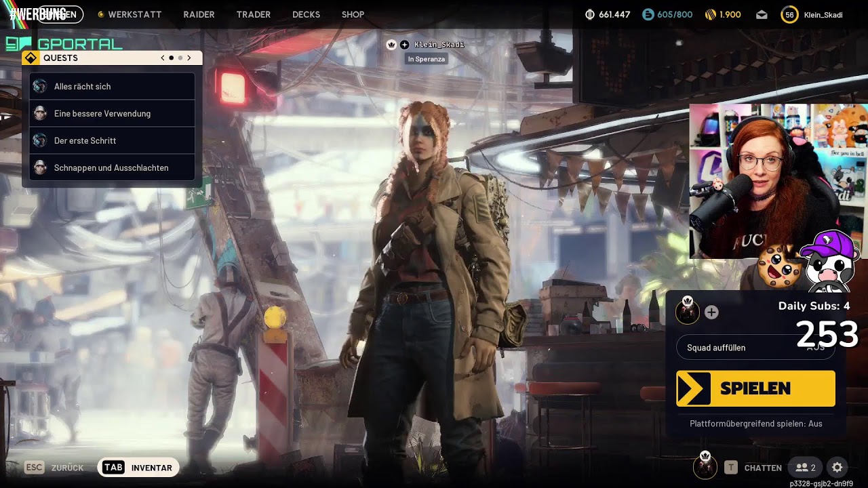Open the quest 'Schnappen und Ausschlachten'
This screenshot has height=488, width=868.
point(112,167)
